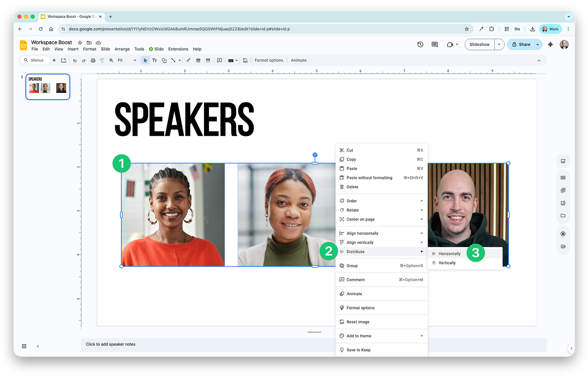Show the side panel with the chevron
The image size is (588, 378).
[571, 348]
